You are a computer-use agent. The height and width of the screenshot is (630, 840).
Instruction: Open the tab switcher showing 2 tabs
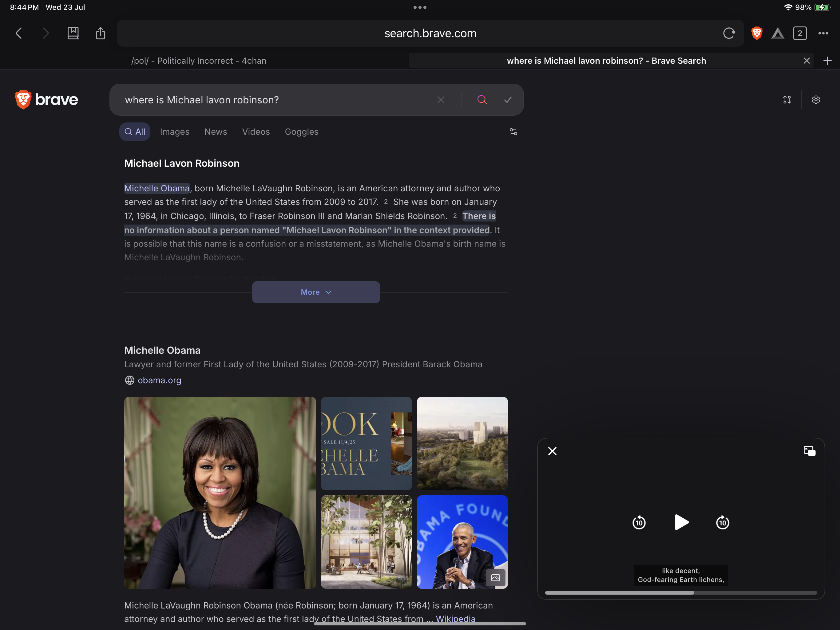[800, 34]
